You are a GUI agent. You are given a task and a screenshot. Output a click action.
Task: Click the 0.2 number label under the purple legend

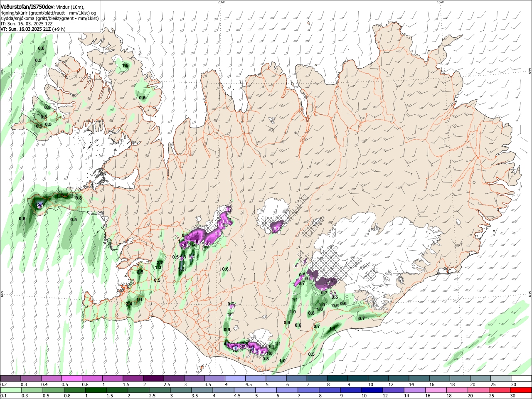point(3,384)
